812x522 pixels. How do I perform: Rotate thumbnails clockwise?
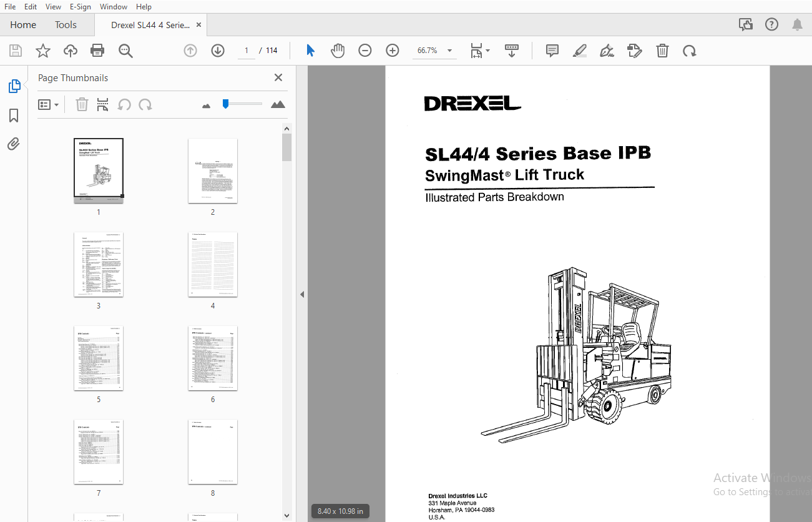[x=145, y=104]
